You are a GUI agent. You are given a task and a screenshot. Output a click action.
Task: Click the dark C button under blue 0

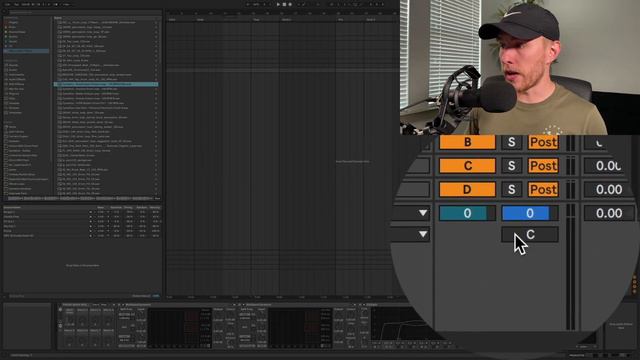pos(530,235)
